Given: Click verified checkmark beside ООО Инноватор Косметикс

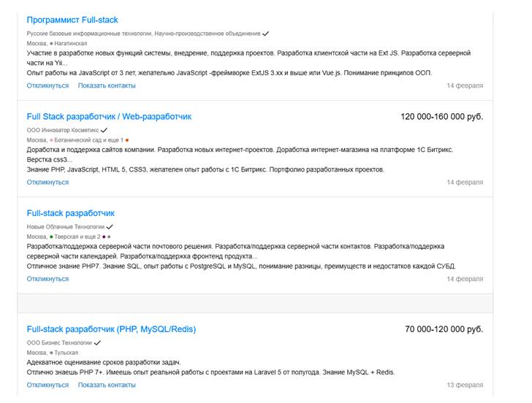Looking at the screenshot, I should click(104, 130).
